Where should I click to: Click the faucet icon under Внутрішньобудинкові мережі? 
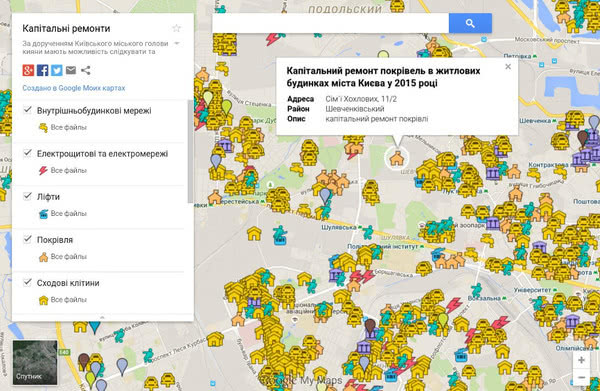coord(43,127)
